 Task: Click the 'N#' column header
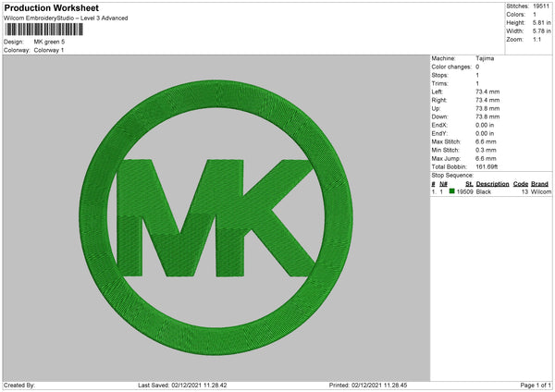pos(443,184)
